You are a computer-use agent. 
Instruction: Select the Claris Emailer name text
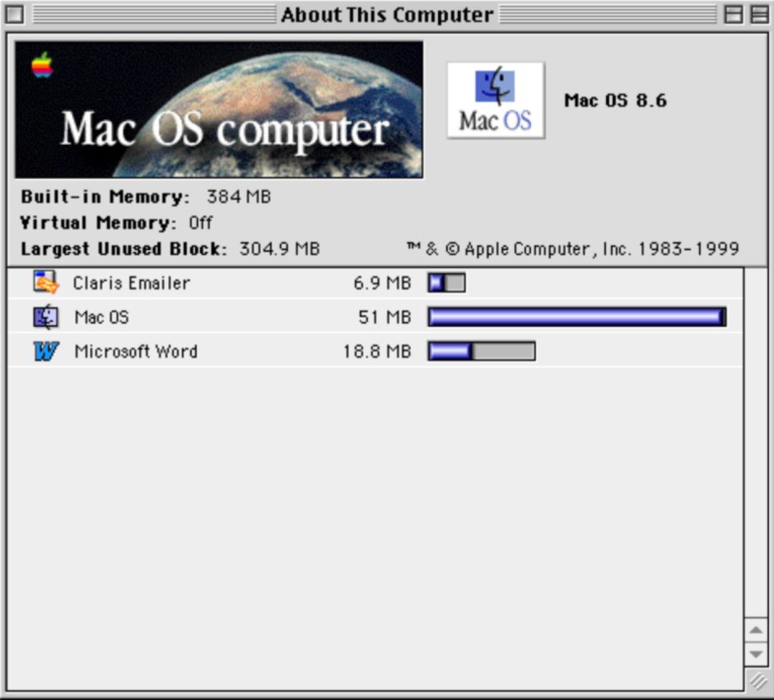[x=131, y=282]
